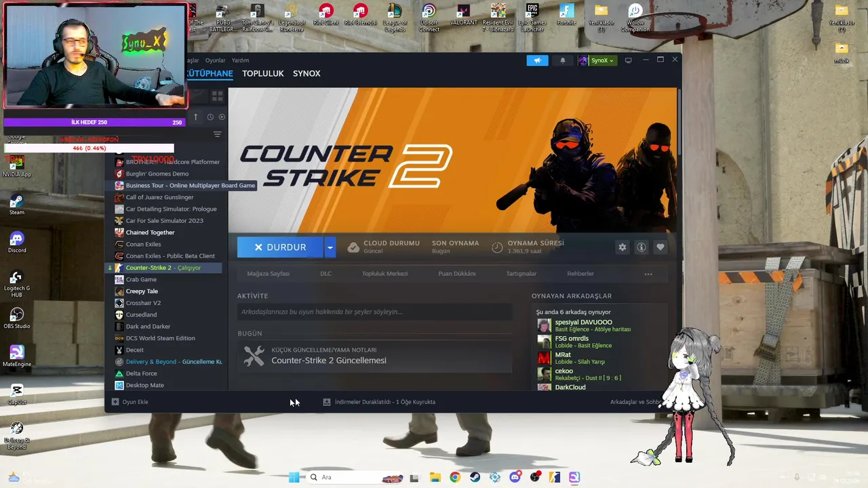
Task: Click Oyun Ekle to add a game
Action: (x=130, y=402)
